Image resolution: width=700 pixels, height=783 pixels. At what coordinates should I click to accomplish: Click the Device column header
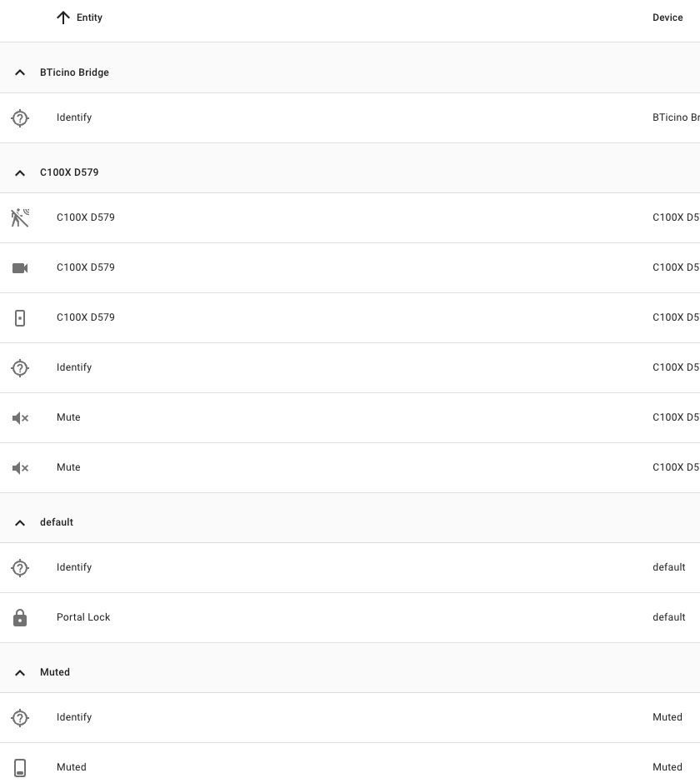(667, 17)
